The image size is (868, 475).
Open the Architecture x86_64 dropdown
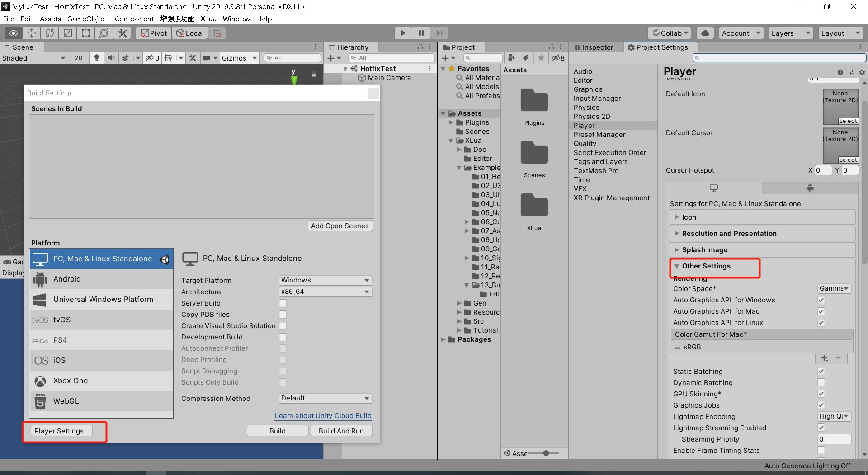click(325, 292)
